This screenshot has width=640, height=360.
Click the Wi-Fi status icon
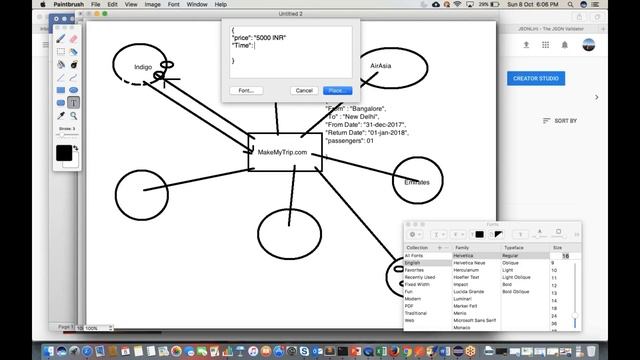point(458,4)
